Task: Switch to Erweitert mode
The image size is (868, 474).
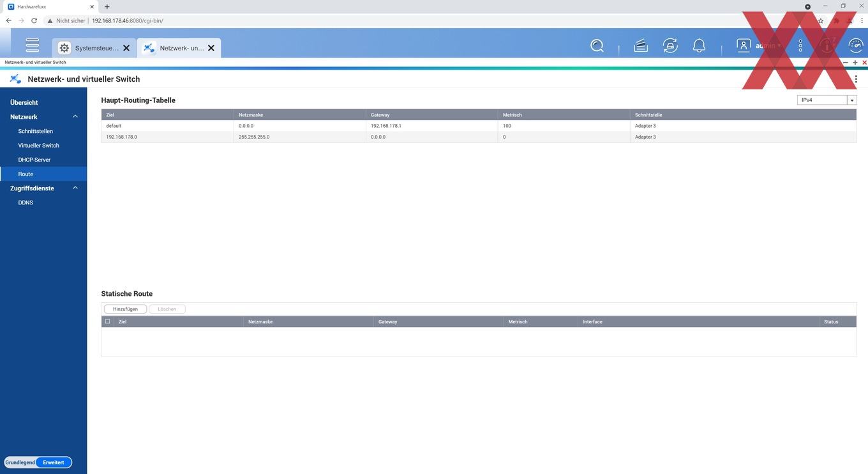Action: pos(54,463)
